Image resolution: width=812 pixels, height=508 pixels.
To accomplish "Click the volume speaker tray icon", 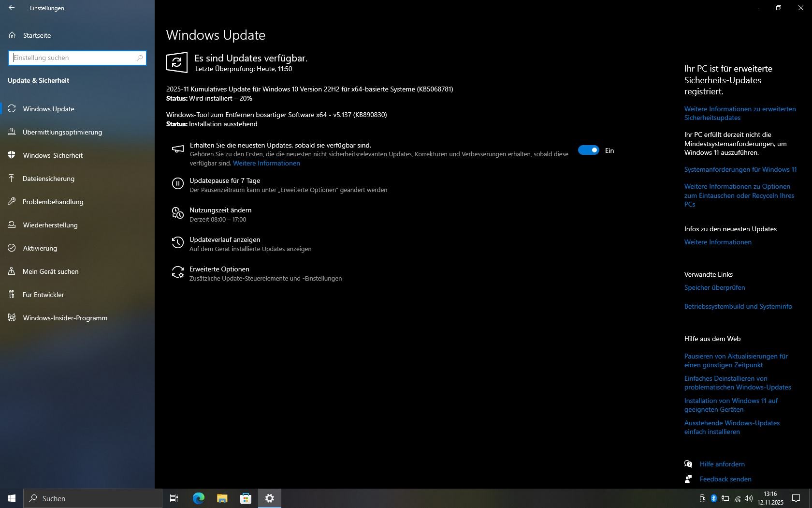I will [x=749, y=498].
